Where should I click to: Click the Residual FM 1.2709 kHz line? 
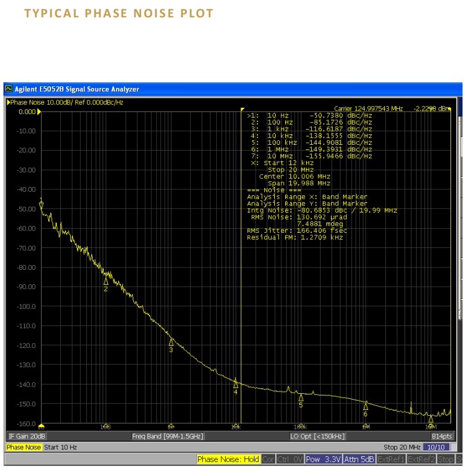[294, 237]
